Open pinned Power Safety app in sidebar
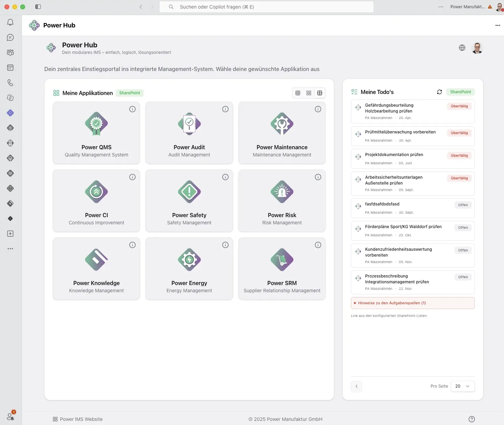This screenshot has width=504, height=425. 10,188
